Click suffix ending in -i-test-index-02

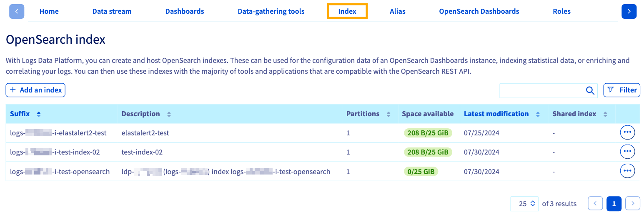pos(55,152)
